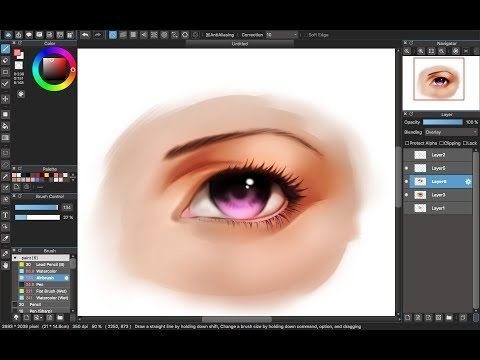Viewport: 480px width, 360px height.
Task: Collapse the paint brush group
Action: pos(15,258)
